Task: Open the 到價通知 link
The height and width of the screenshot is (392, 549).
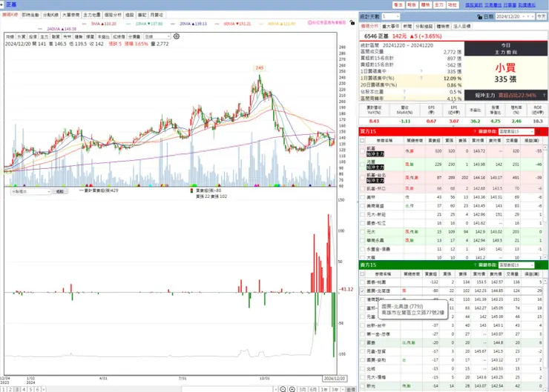Action: pos(527,5)
